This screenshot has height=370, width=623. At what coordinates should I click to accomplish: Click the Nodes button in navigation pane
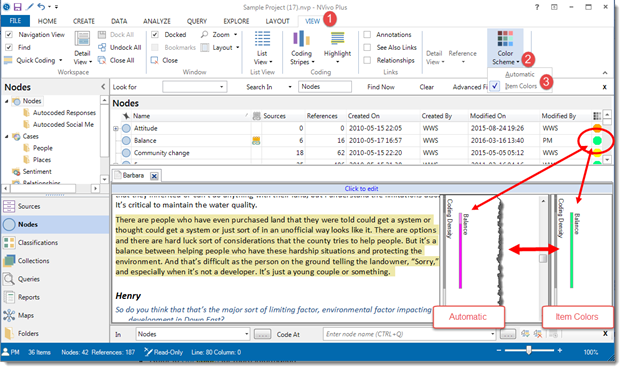tap(55, 225)
